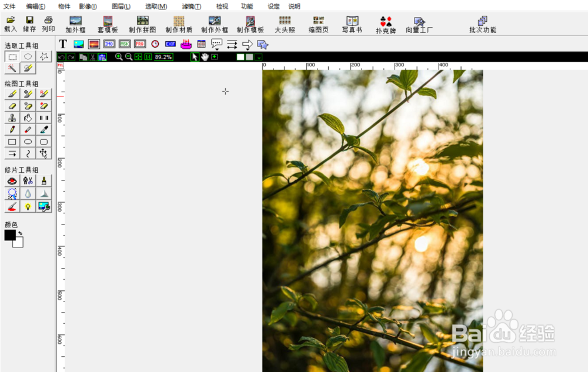Click the 89.2% zoom value field
This screenshot has width=588, height=372.
pyautogui.click(x=163, y=57)
